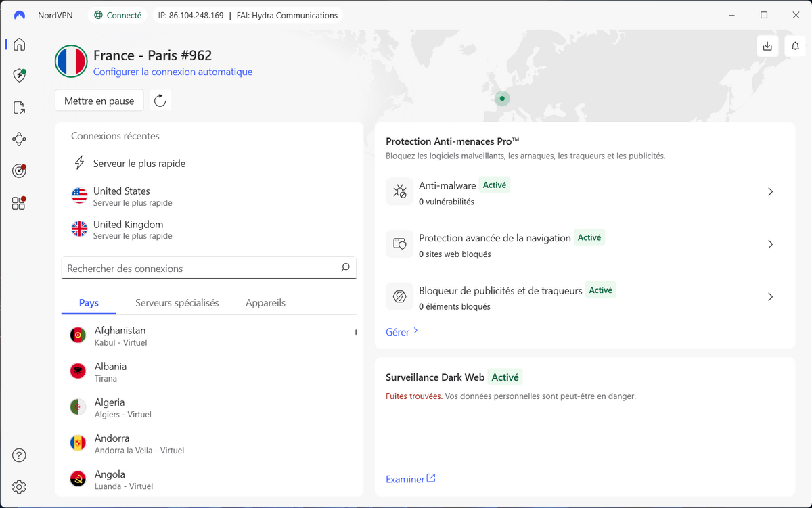Open the file sharing sidebar icon

coord(19,107)
